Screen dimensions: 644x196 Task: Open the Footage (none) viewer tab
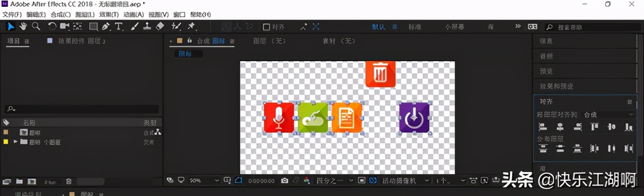click(339, 40)
